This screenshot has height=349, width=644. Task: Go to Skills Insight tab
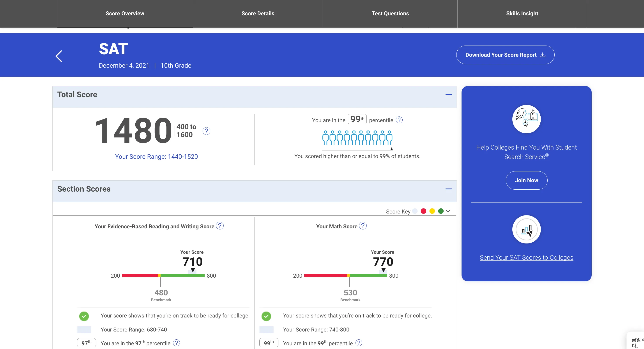(522, 14)
